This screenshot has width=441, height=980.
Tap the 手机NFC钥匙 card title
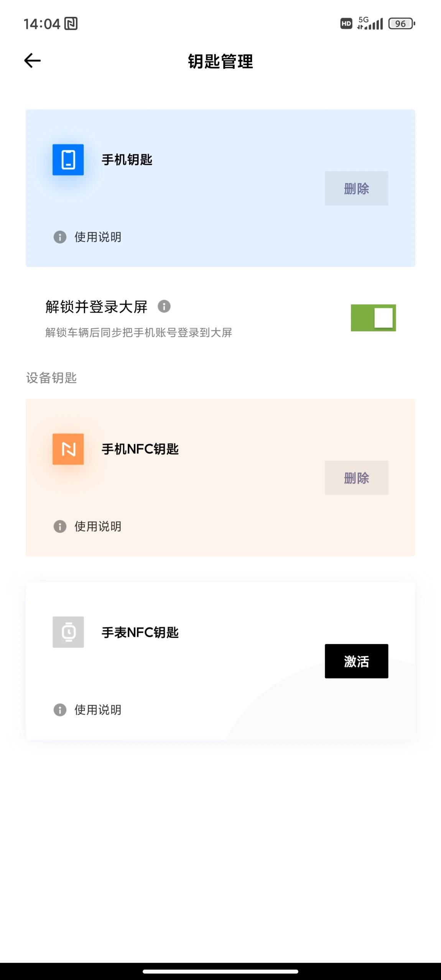pos(140,449)
